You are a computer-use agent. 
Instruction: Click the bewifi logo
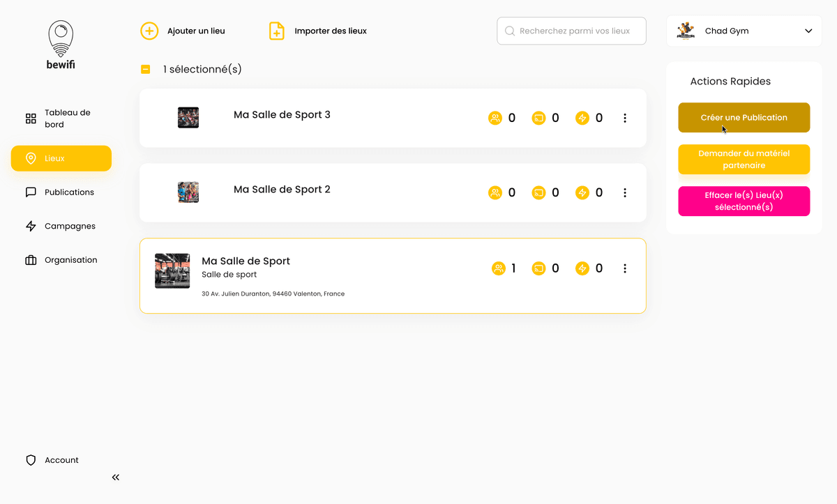pyautogui.click(x=61, y=45)
